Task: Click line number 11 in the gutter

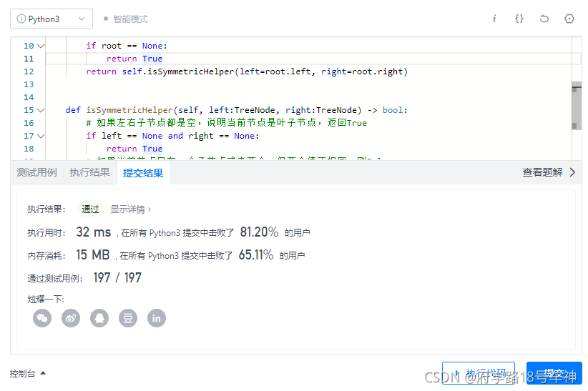Action: pyautogui.click(x=29, y=59)
